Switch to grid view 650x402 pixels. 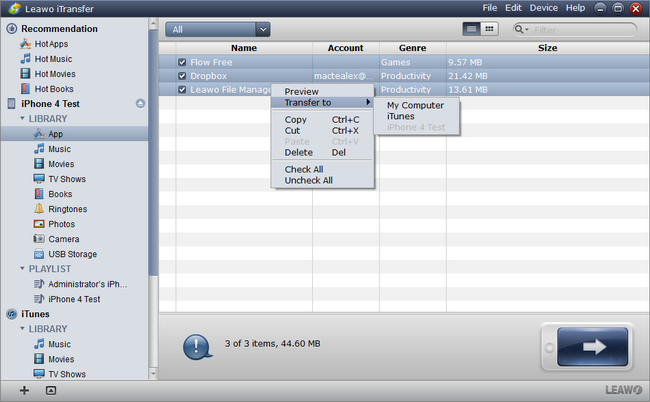[490, 29]
